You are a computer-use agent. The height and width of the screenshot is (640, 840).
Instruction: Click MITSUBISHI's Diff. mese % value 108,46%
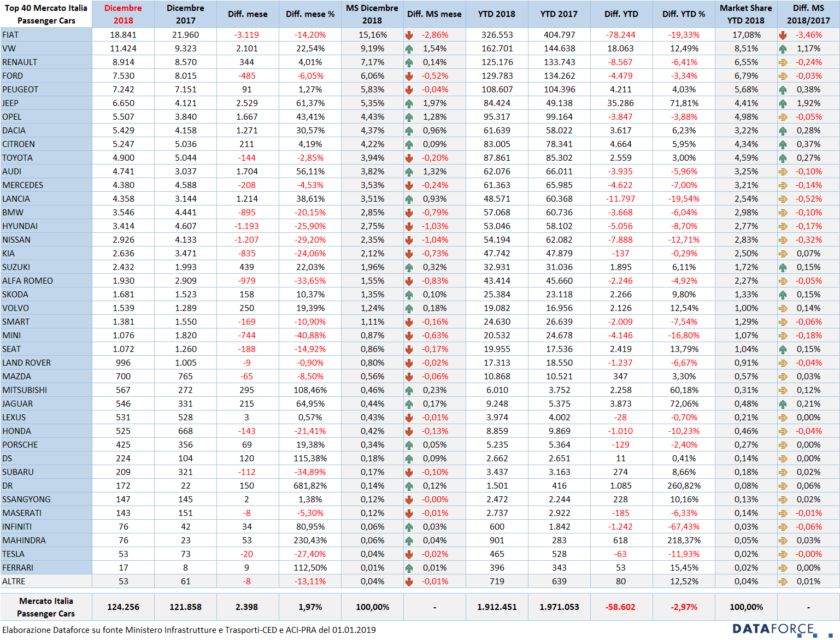(310, 390)
